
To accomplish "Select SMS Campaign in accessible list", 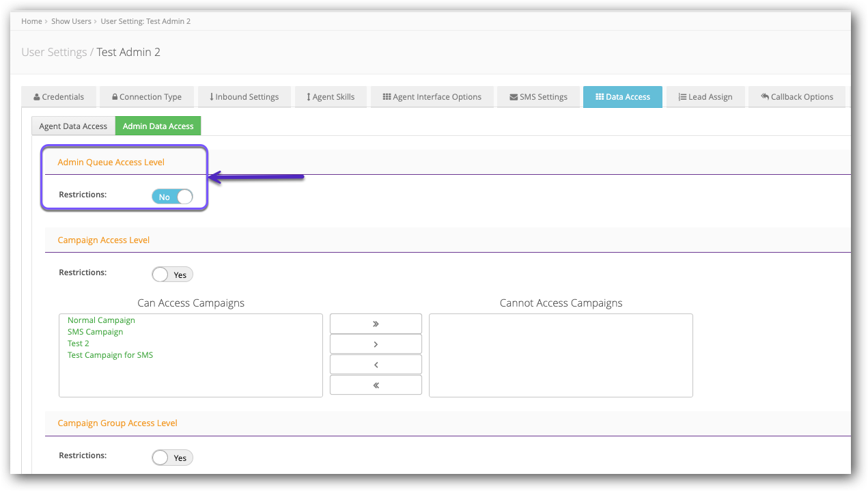I will (95, 332).
